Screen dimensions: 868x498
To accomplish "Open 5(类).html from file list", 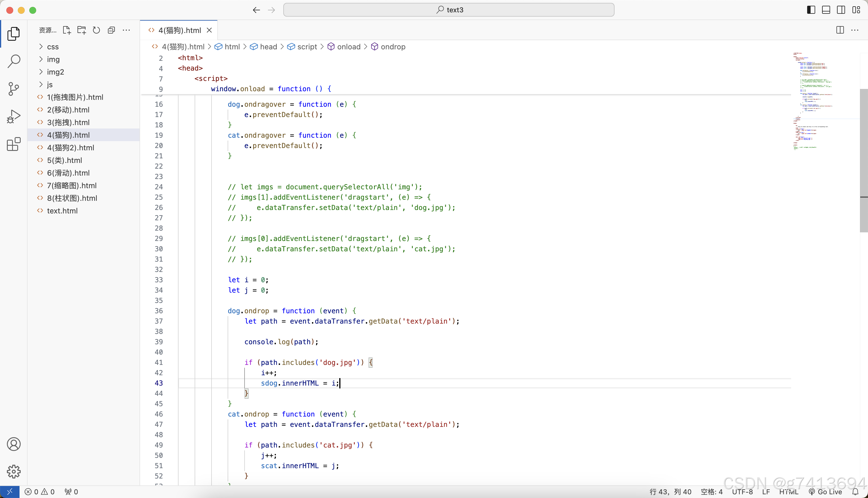I will pyautogui.click(x=64, y=160).
